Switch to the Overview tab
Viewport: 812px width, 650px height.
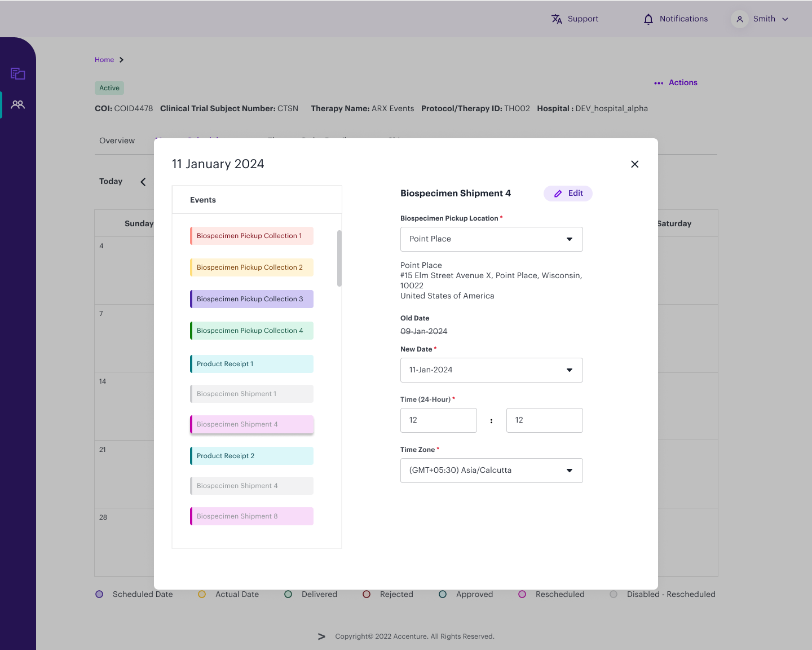117,140
